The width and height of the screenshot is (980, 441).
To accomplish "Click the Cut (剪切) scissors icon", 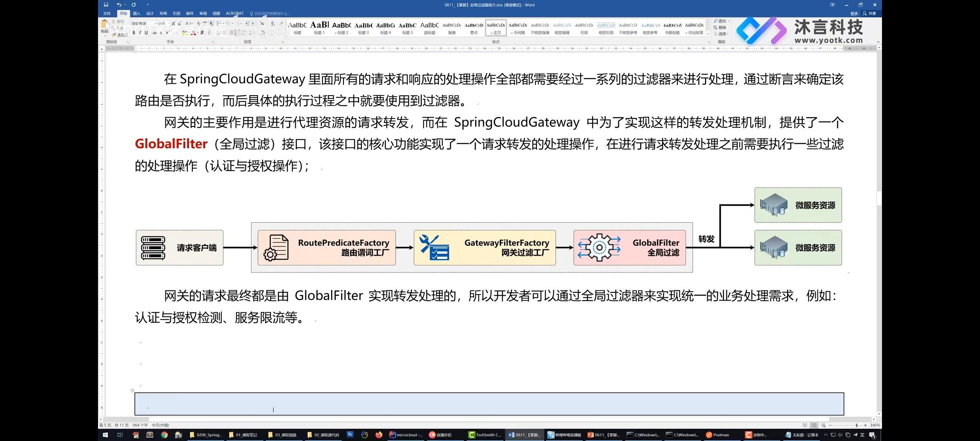I will pos(114,22).
